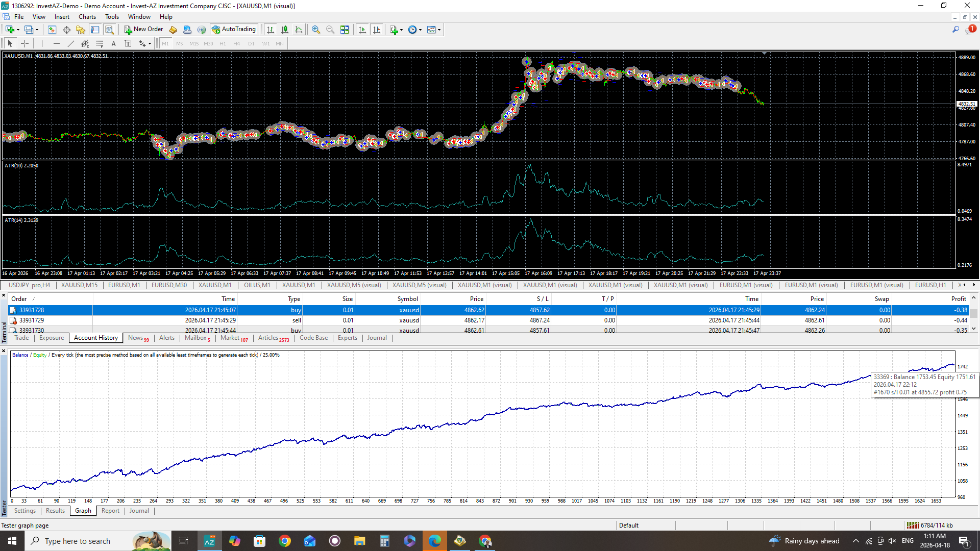Screen dimensions: 980x551
Task: Open Chrome from the Windows taskbar
Action: 285,541
